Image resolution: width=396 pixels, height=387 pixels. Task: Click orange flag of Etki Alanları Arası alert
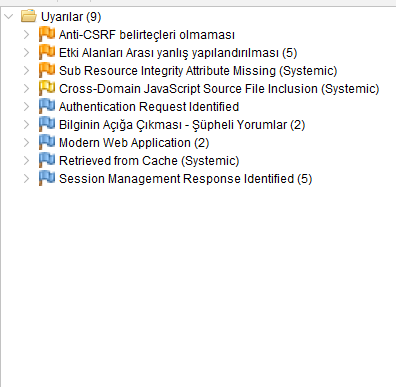pyautogui.click(x=47, y=52)
